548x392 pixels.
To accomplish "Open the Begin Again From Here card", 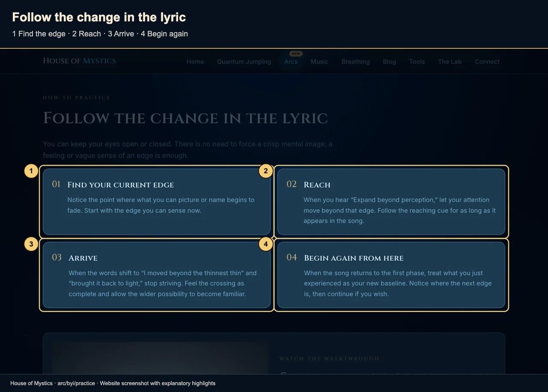I will pos(391,275).
